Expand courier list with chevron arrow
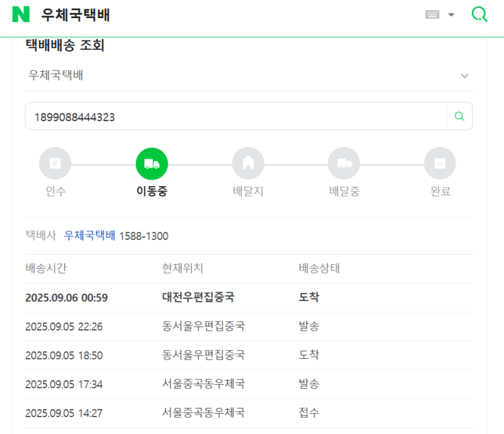Viewport: 504px width, 434px height. point(464,76)
